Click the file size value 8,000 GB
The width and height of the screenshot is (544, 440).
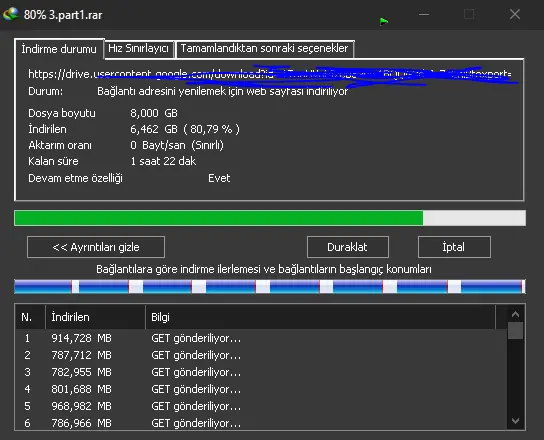pos(154,113)
